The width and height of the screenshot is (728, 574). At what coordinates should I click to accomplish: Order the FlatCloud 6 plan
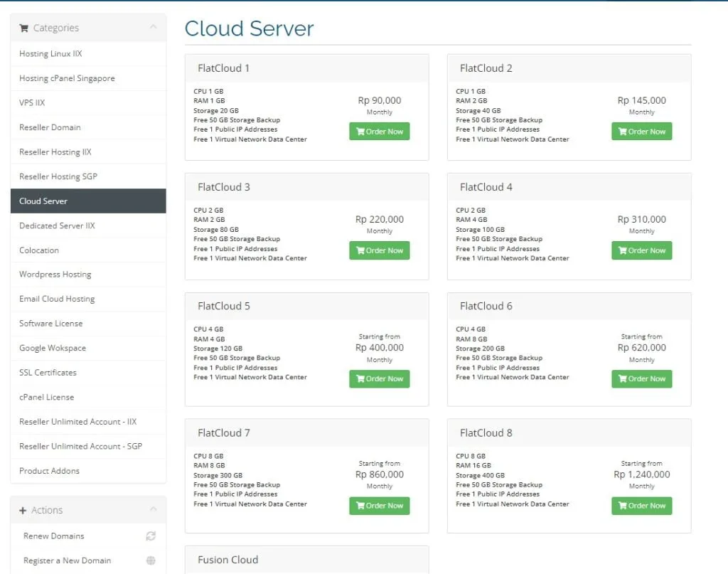pyautogui.click(x=641, y=379)
